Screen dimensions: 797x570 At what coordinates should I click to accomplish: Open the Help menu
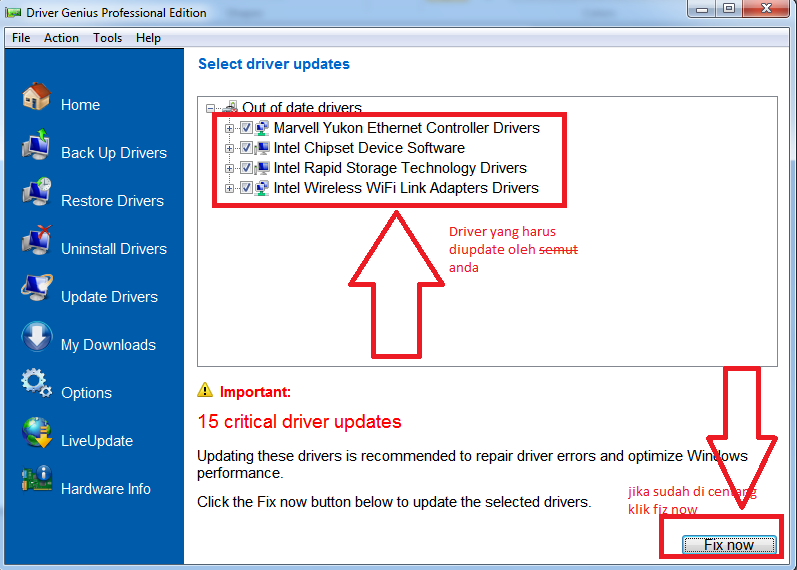click(x=148, y=38)
